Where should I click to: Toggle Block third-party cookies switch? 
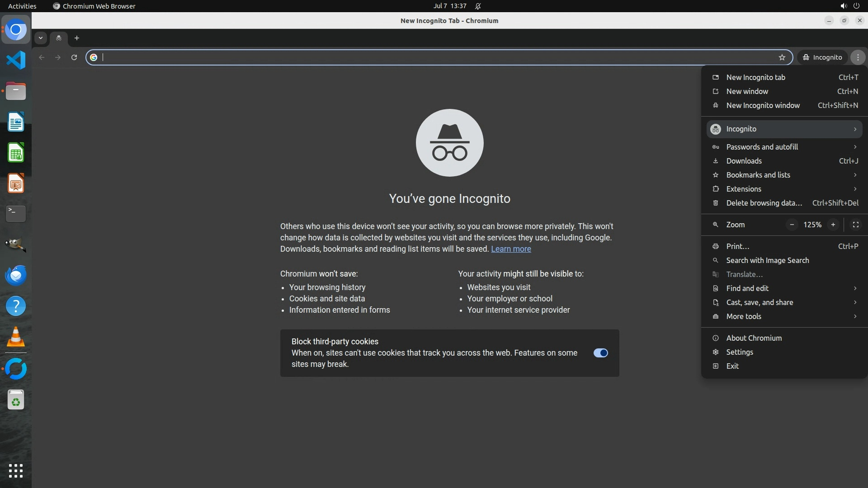click(600, 353)
